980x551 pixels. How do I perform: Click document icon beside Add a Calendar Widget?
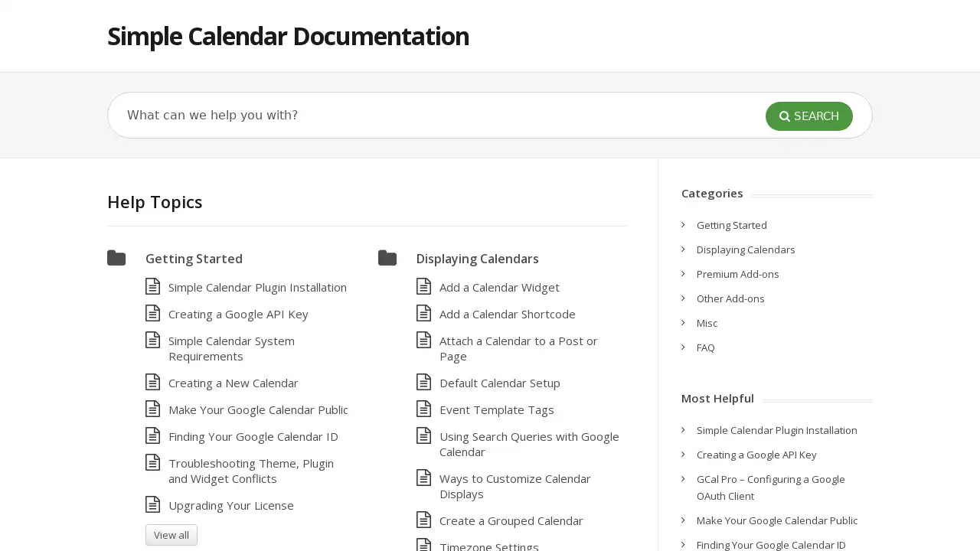(424, 286)
